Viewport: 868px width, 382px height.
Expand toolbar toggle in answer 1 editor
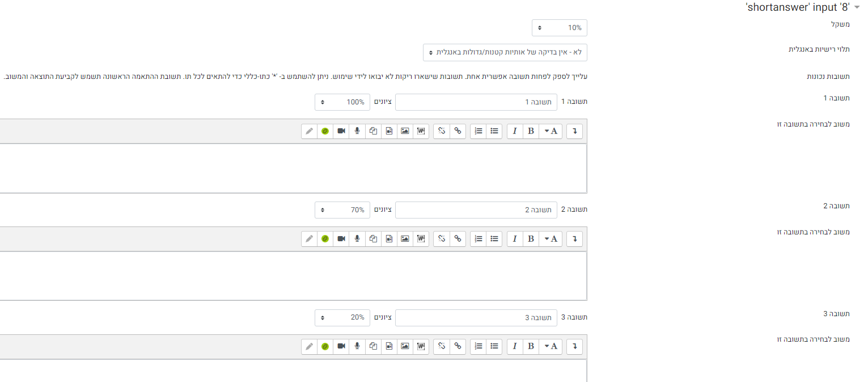pyautogui.click(x=574, y=131)
